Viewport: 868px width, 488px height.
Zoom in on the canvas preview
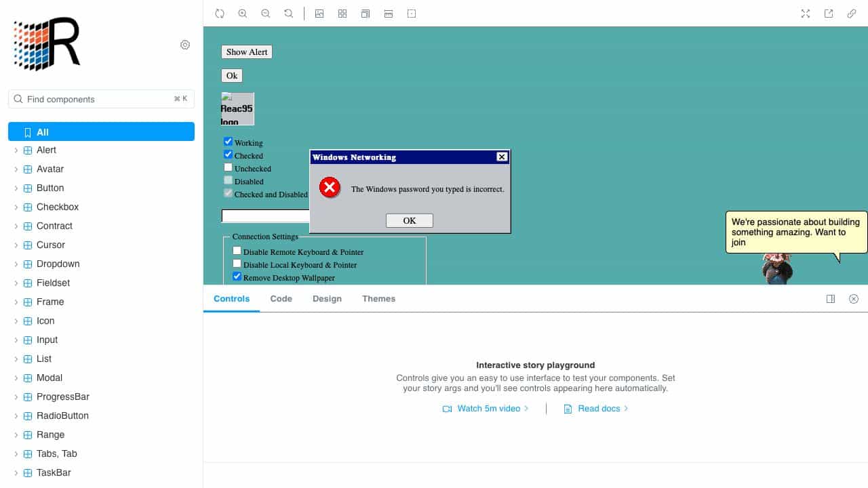click(x=243, y=14)
